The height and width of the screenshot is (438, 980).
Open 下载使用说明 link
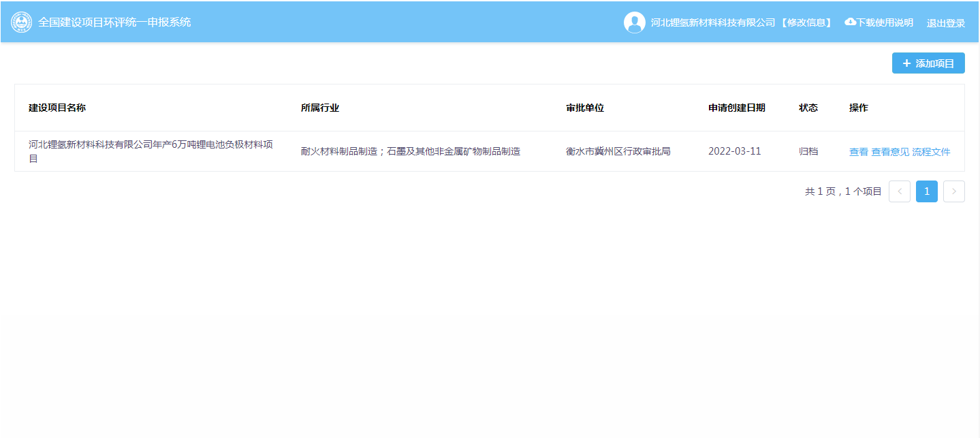[x=885, y=22]
